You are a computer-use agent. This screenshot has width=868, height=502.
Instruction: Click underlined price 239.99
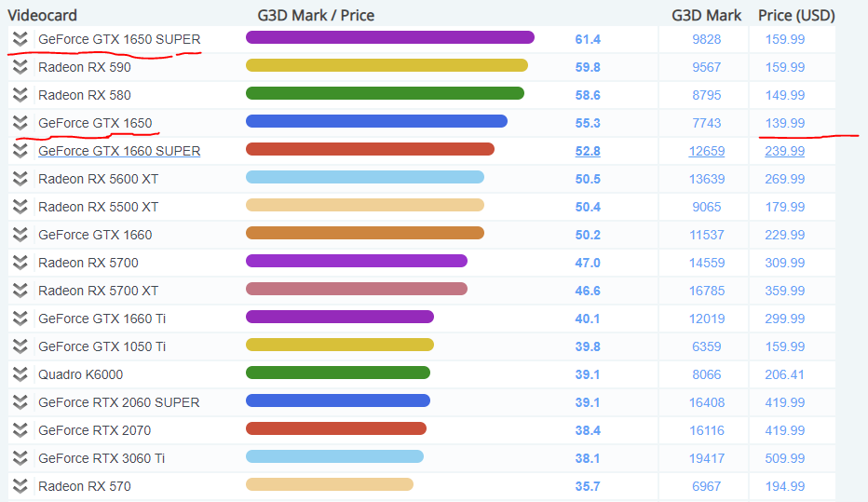coord(784,151)
